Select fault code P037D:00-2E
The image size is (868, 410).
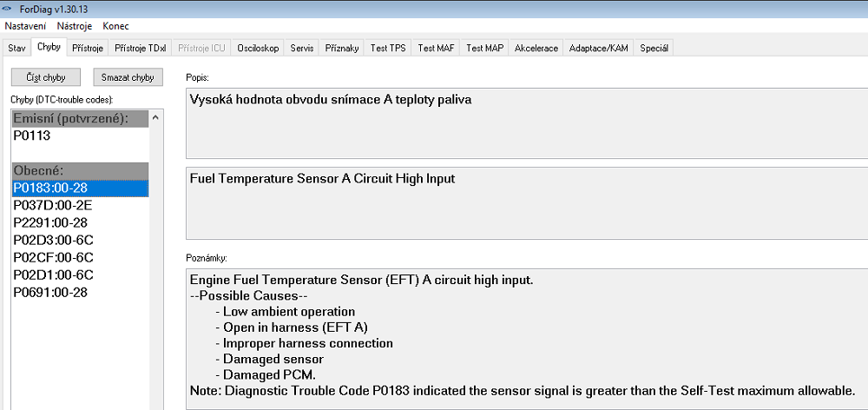tap(52, 205)
